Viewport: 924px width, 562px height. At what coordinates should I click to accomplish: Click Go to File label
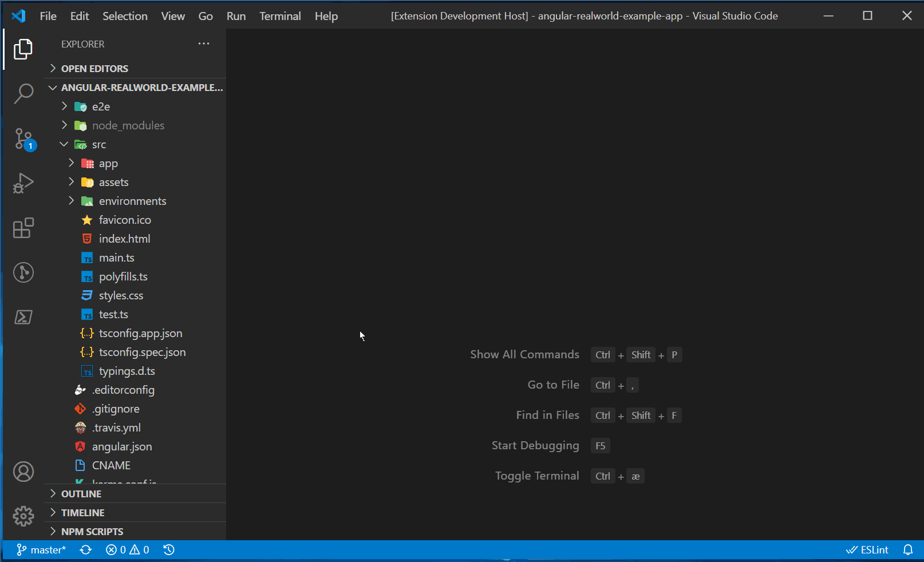[553, 385]
